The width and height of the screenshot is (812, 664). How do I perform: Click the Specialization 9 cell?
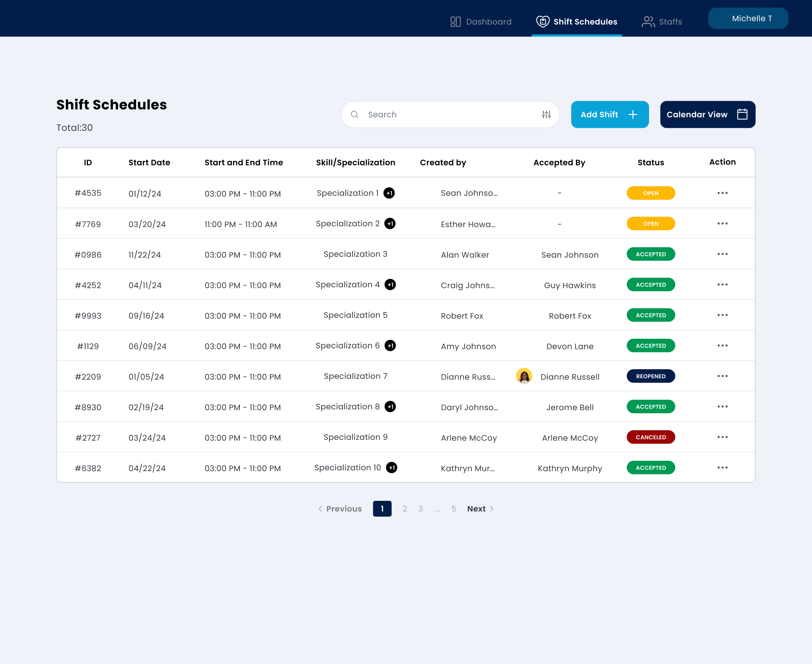pyautogui.click(x=355, y=437)
